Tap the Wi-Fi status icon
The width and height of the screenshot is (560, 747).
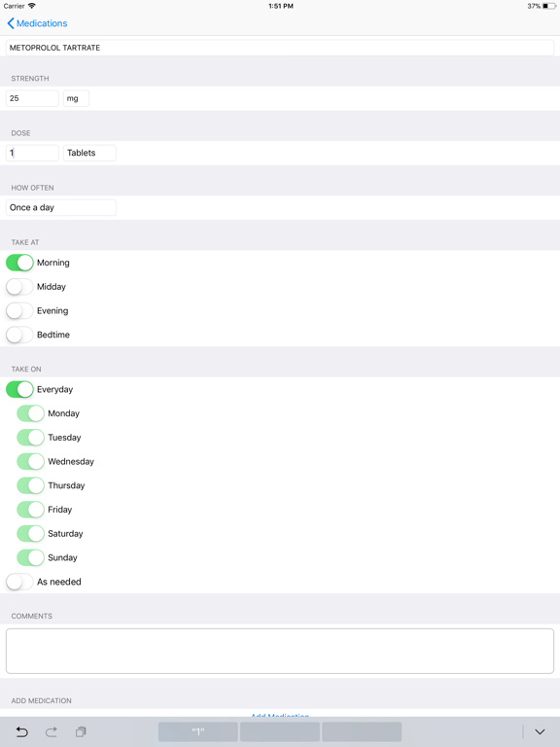(x=32, y=6)
